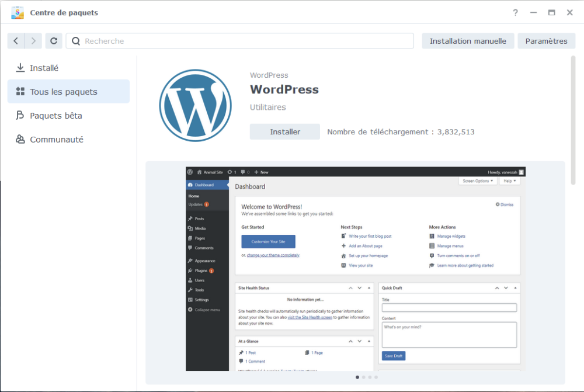Maximize the Centre de paquets window
Image resolution: width=584 pixels, height=392 pixels.
click(x=552, y=13)
